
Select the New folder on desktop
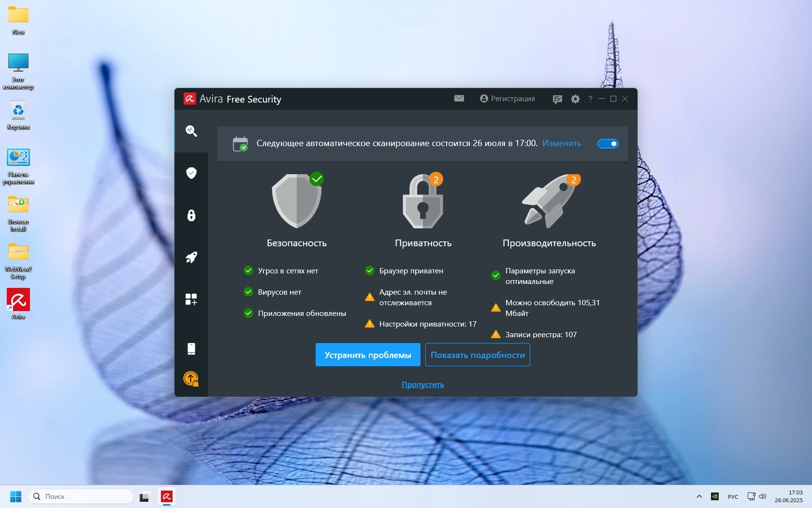pyautogui.click(x=18, y=21)
